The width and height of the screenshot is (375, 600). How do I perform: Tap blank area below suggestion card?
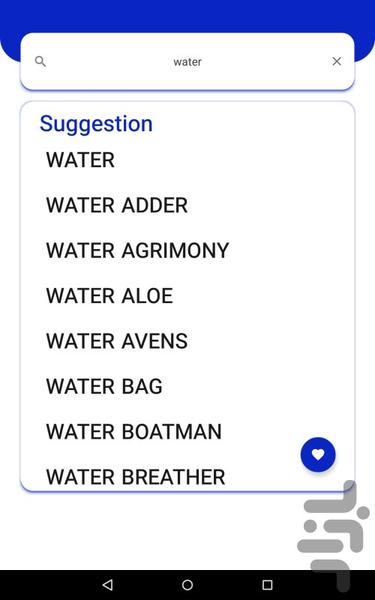point(153,530)
